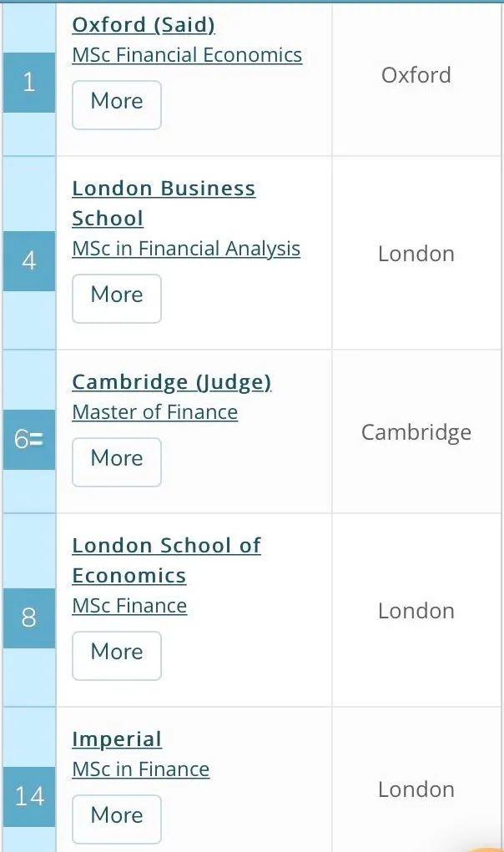Click the rank 1 badge
504x852 pixels.
click(x=29, y=83)
